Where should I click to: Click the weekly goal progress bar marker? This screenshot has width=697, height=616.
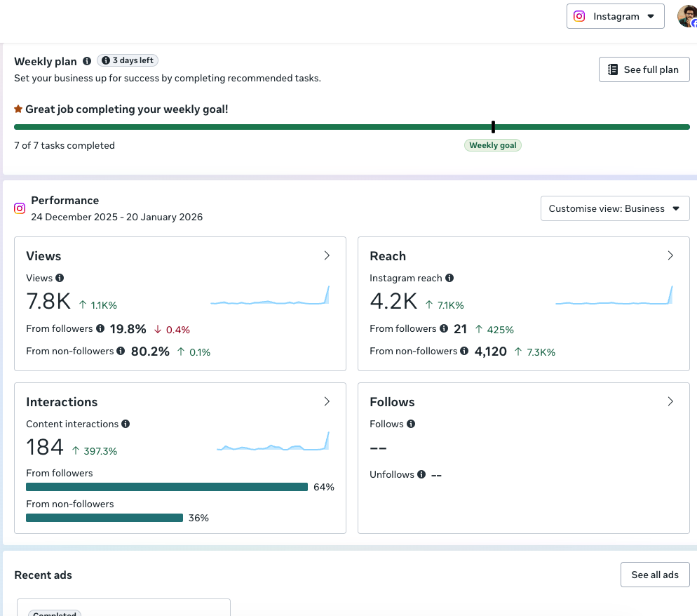point(493,127)
